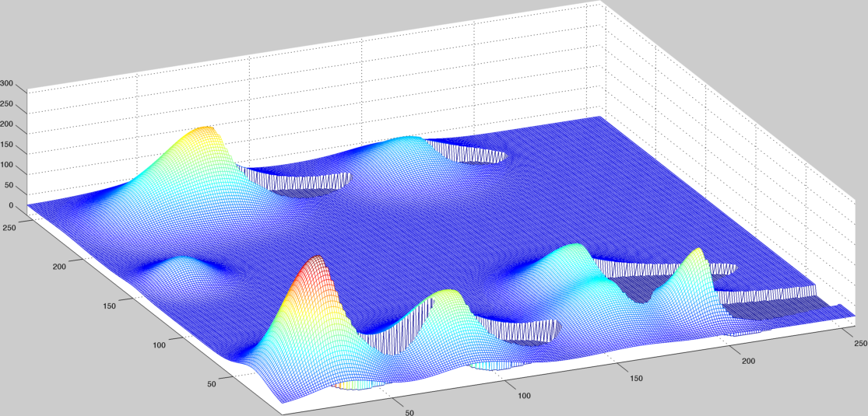Select tick label 250 at the far right edge

(x=860, y=344)
